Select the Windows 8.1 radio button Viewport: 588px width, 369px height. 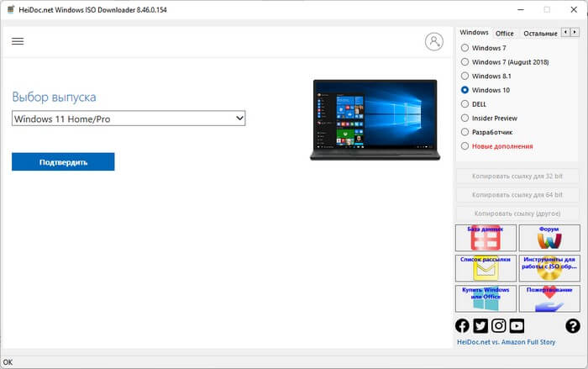coord(465,76)
